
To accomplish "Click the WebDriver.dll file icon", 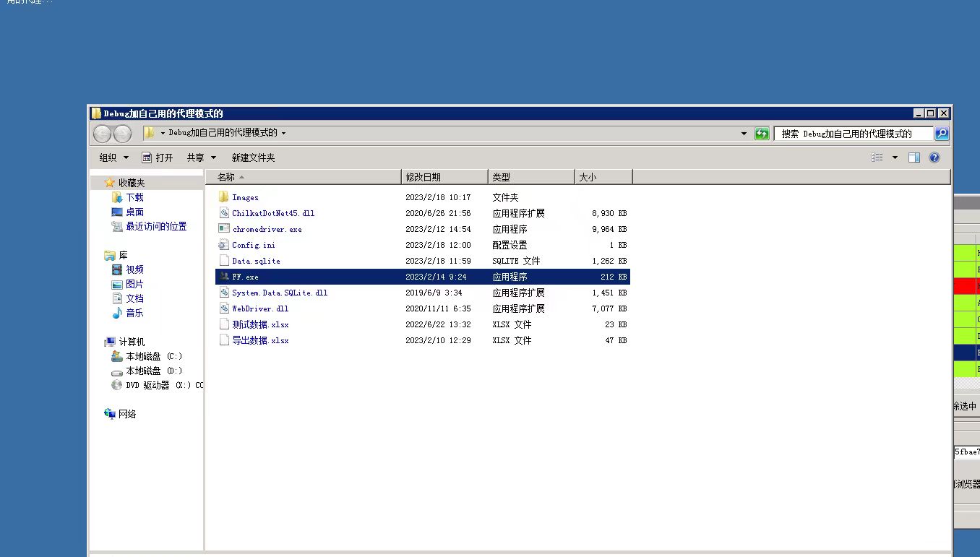I will pos(224,308).
